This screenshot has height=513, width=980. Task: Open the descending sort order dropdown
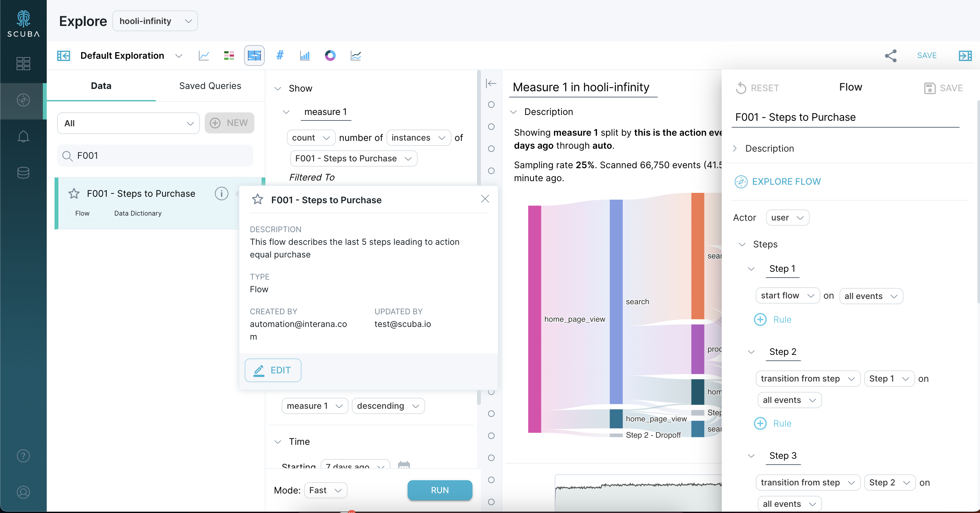(388, 406)
